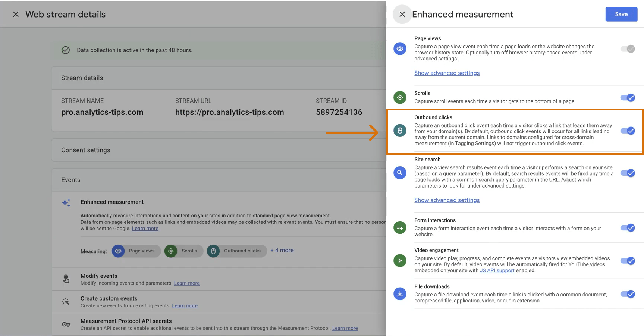This screenshot has height=336, width=644.
Task: Click the Enhanced measurement sparkle icon
Action: point(66,202)
